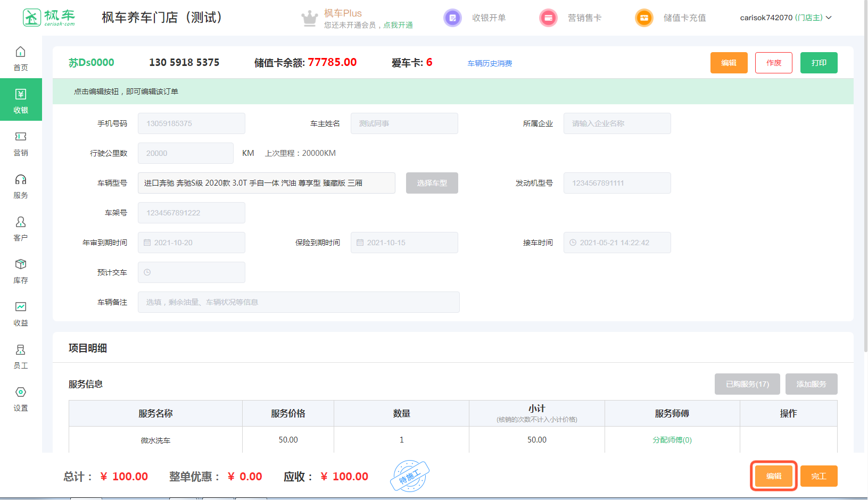This screenshot has width=868, height=500.
Task: Select the 营销 marketing icon in sidebar
Action: (21, 137)
